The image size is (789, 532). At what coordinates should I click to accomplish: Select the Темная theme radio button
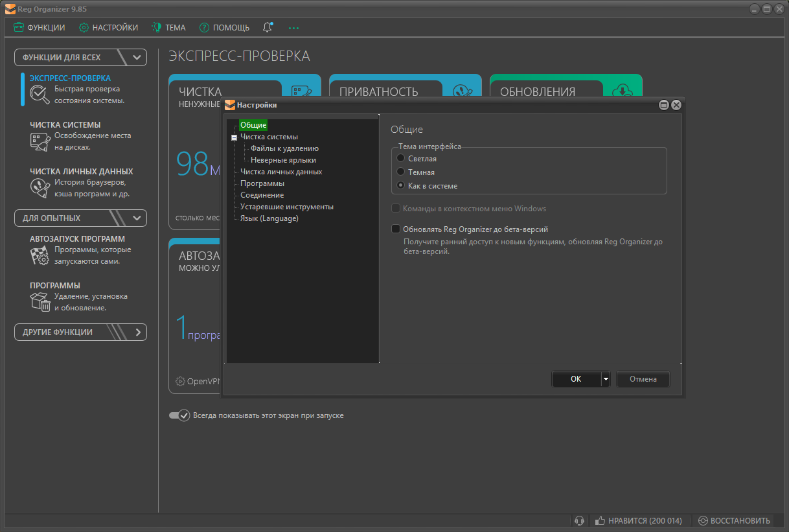pos(401,172)
